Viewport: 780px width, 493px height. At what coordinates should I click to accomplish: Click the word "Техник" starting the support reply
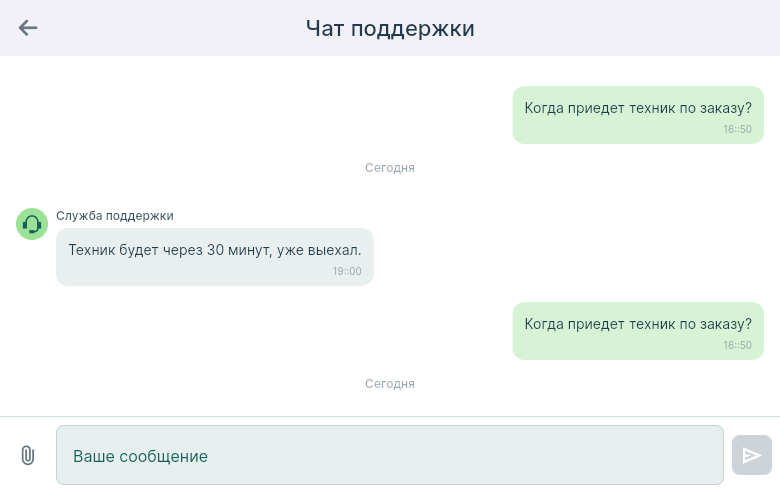coord(92,250)
